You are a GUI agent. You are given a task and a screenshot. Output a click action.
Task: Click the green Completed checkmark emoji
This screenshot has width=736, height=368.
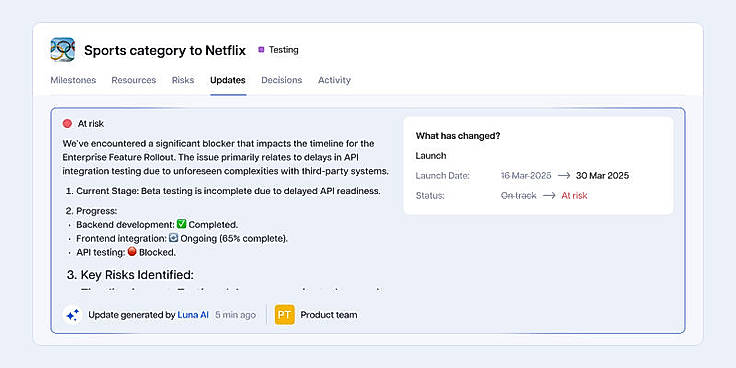tap(181, 224)
